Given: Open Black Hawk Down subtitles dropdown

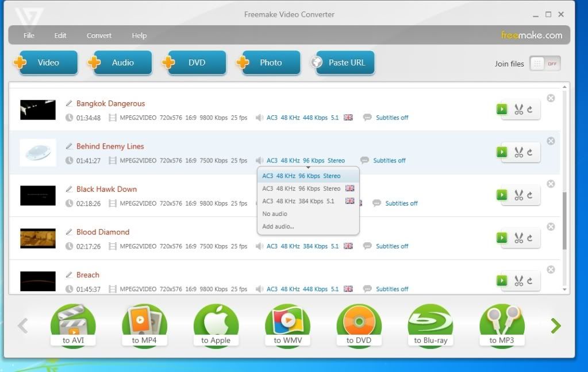Looking at the screenshot, I should click(395, 203).
